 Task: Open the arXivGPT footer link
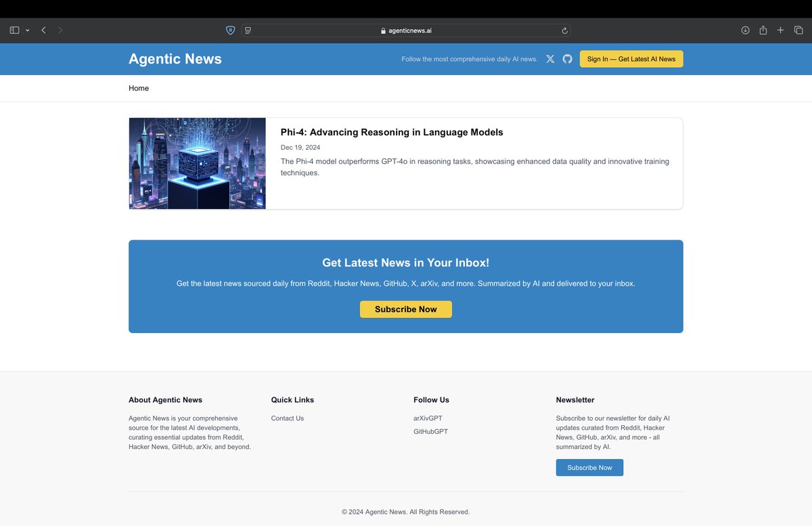428,418
